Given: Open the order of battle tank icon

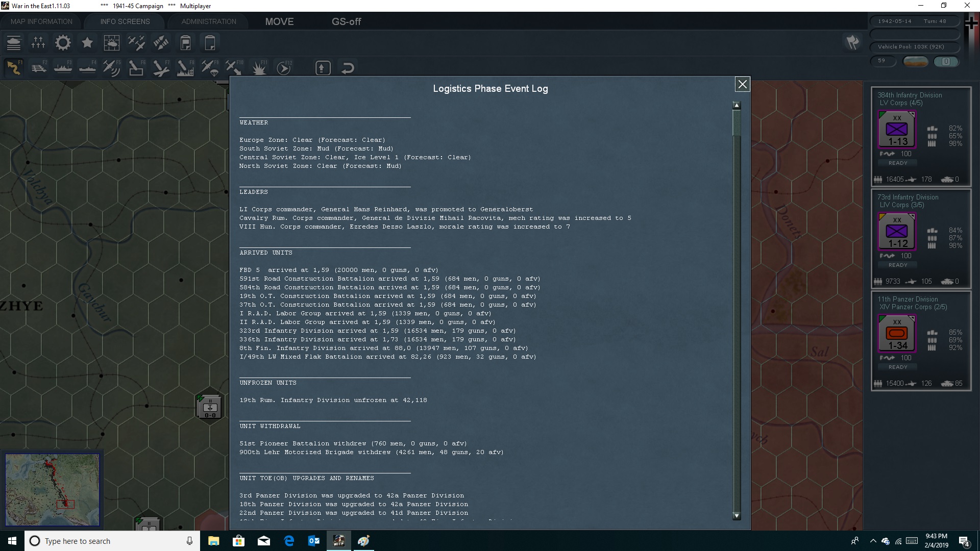Looking at the screenshot, I should (x=14, y=43).
